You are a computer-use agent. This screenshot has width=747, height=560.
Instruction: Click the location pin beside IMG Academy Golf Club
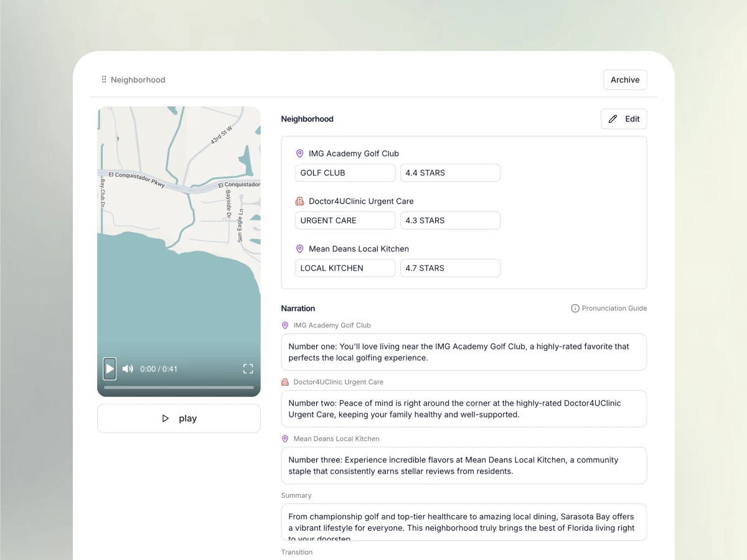click(x=299, y=153)
